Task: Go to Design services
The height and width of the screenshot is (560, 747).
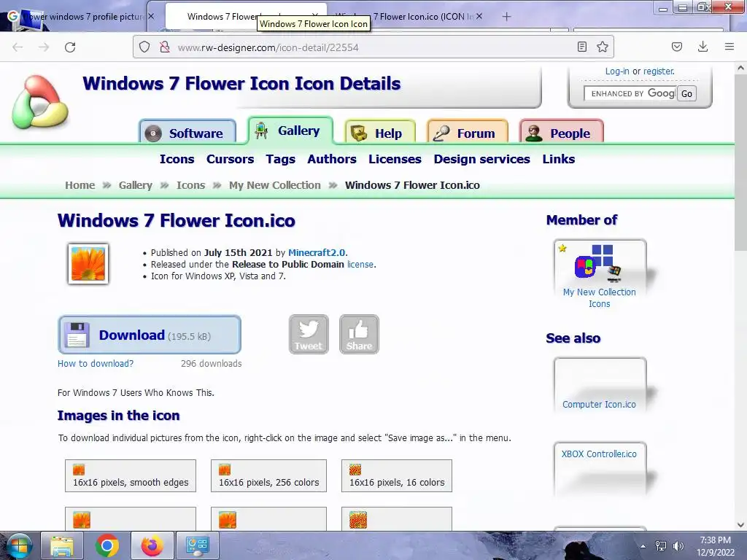Action: coord(481,159)
